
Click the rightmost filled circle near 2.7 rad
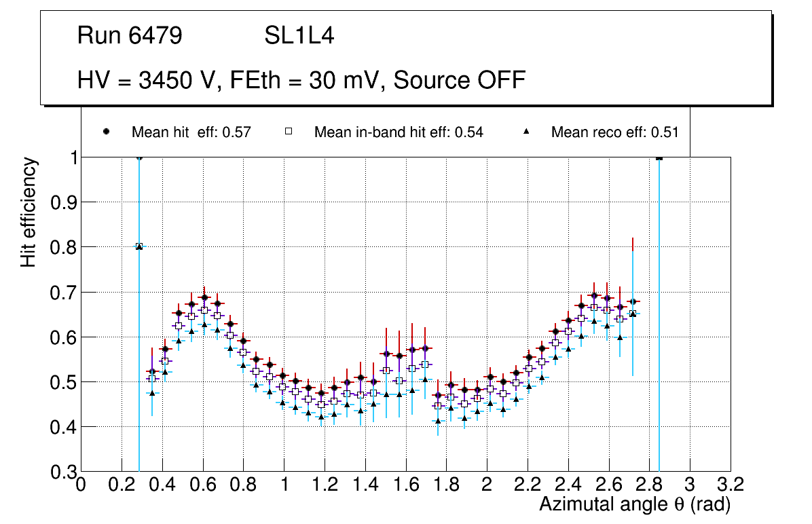pos(633,301)
